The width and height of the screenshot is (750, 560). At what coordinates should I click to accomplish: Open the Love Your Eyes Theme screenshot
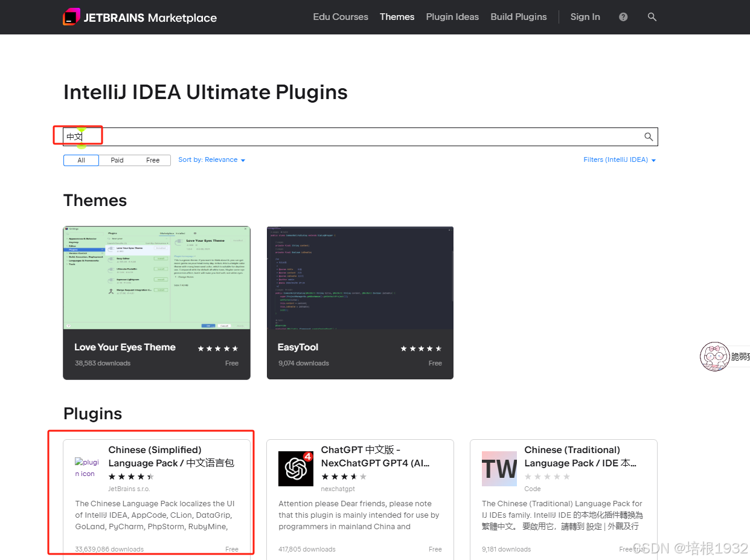click(157, 278)
